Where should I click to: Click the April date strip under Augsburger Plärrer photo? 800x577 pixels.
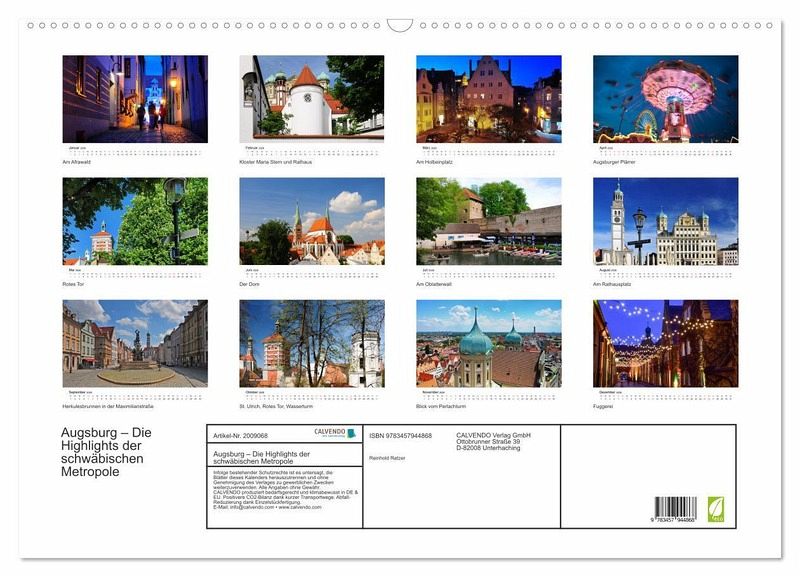pos(666,151)
